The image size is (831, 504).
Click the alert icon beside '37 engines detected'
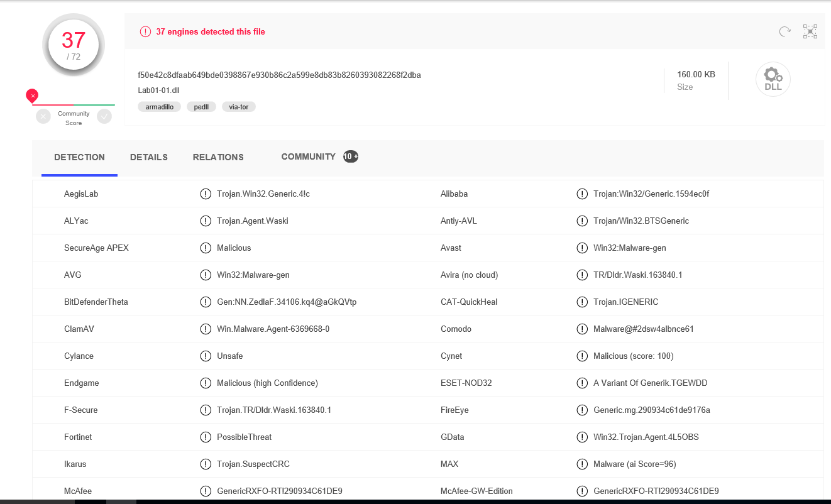coord(145,31)
